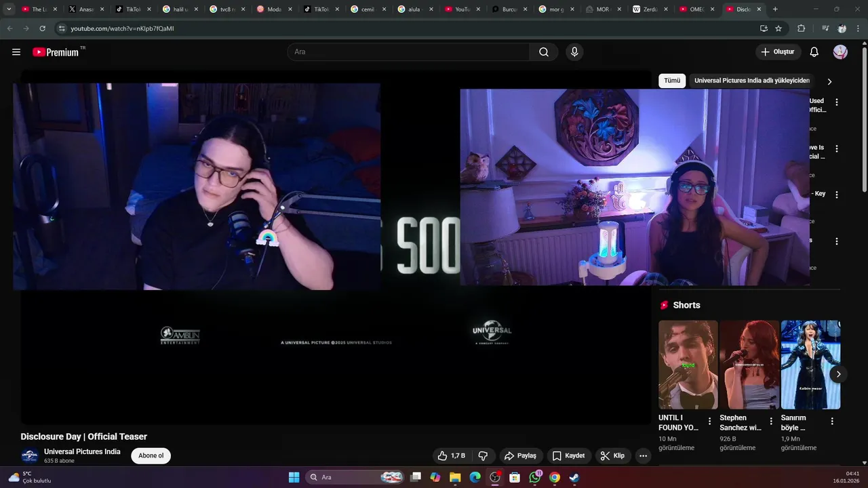Open OBS Studio from the taskbar
Viewport: 868px width, 488px height.
click(495, 477)
